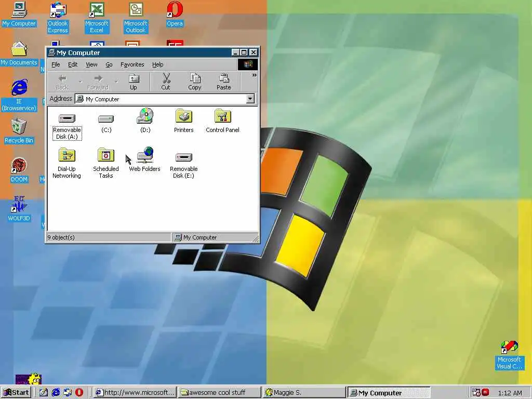Click the red system tray icon

[485, 392]
